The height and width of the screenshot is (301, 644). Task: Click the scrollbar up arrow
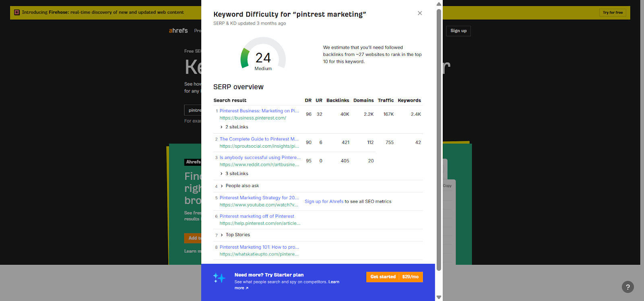coord(439,4)
